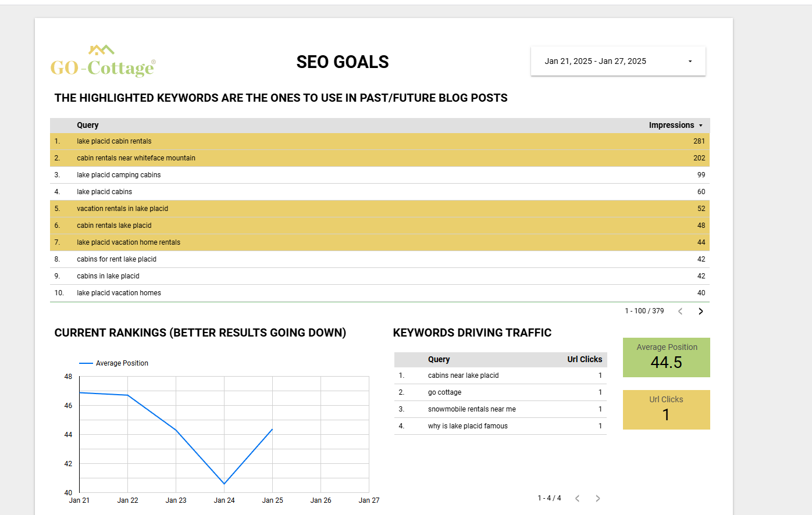Click the Average Position legend entry

114,363
